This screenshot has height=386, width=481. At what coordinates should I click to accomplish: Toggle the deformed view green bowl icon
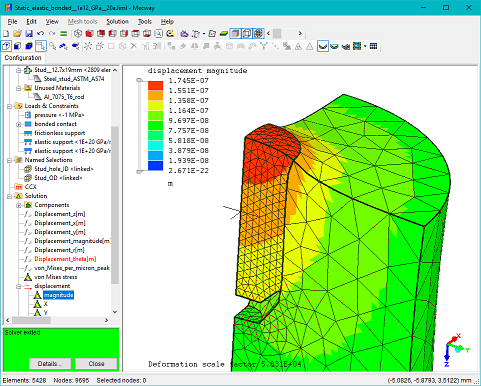point(334,46)
